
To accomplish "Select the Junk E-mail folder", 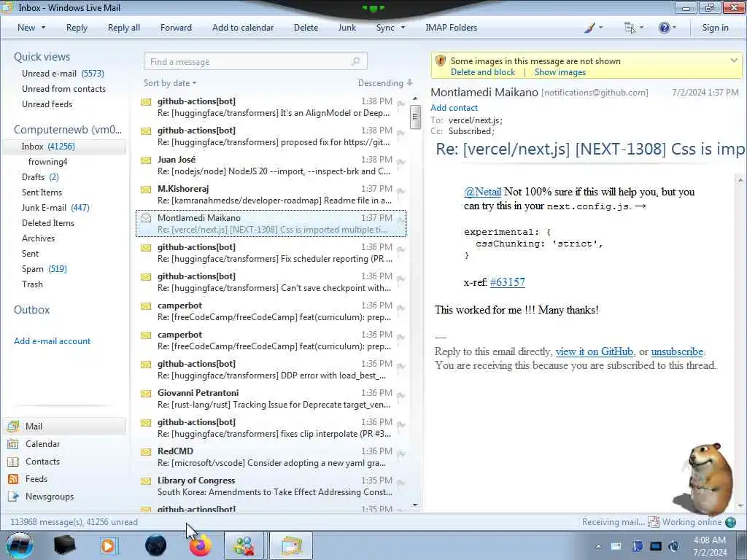I will tap(55, 208).
